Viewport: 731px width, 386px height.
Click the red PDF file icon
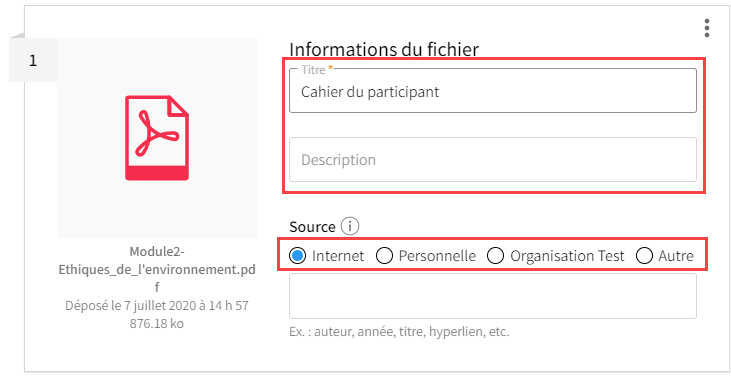click(x=157, y=138)
